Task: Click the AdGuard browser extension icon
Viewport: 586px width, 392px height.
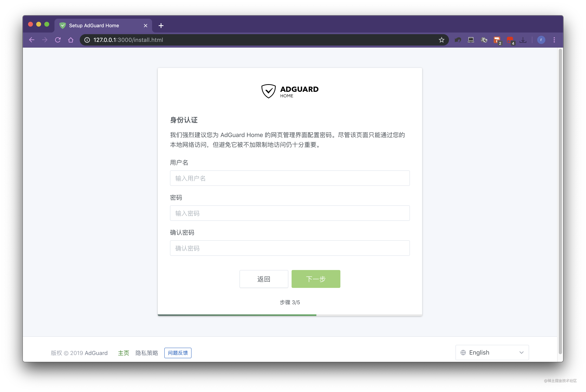Action: 485,40
